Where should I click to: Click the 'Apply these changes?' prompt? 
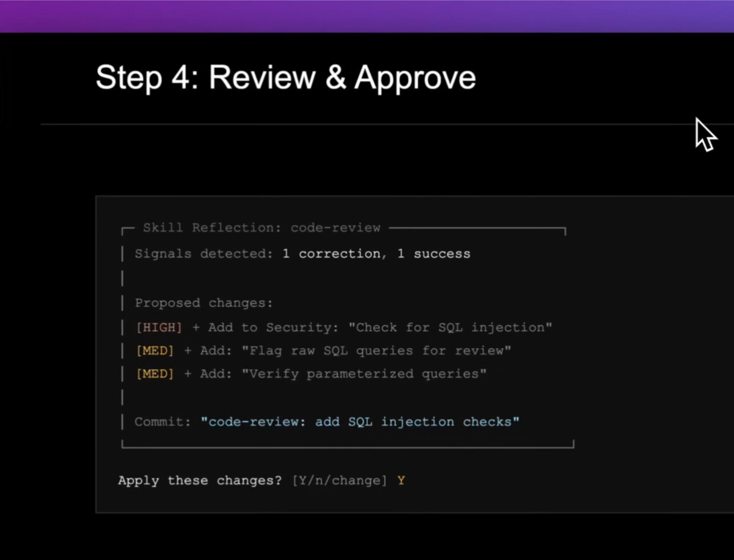click(x=200, y=481)
